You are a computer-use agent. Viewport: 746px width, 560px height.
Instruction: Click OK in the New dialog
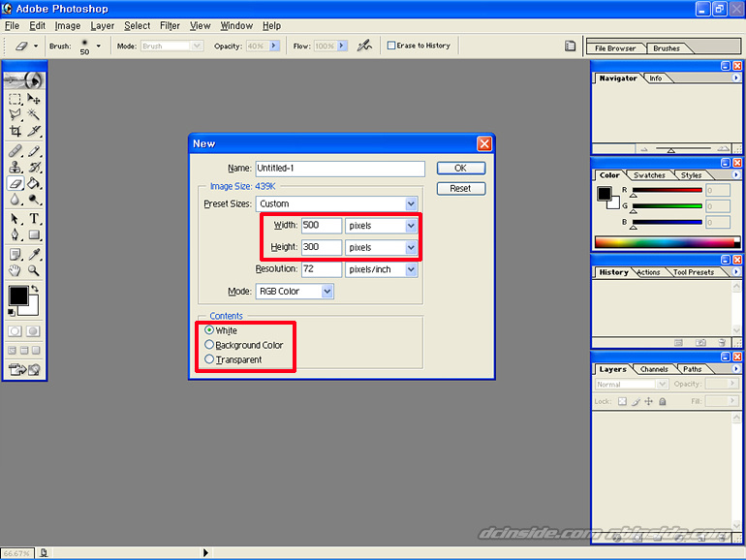(460, 168)
